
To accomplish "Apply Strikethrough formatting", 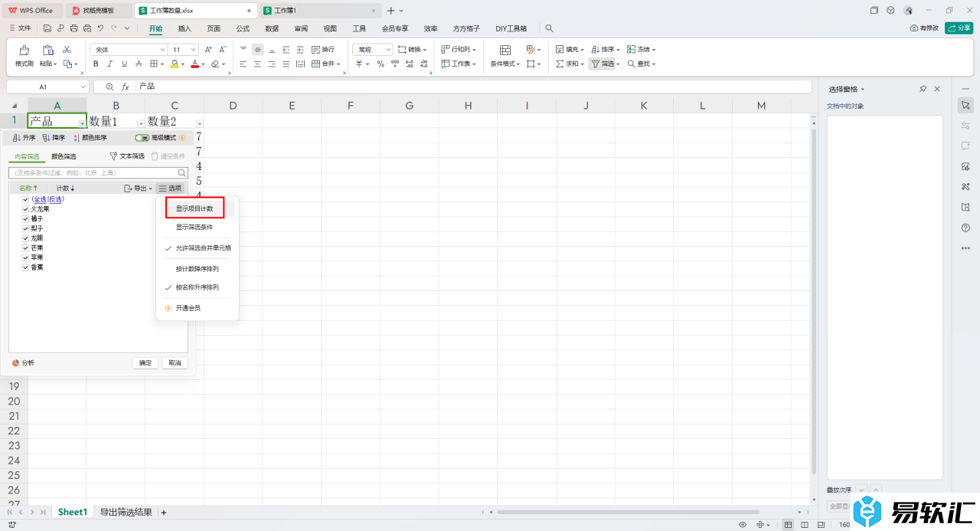I will click(x=139, y=64).
